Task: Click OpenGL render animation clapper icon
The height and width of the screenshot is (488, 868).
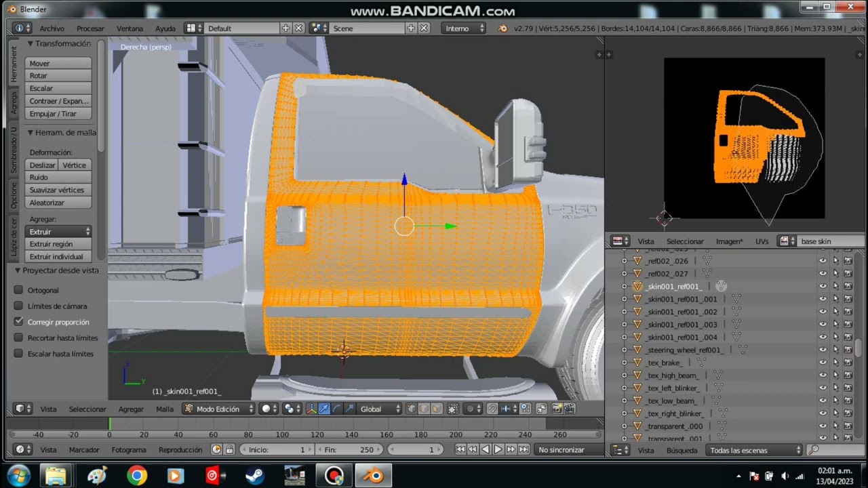Action: tap(570, 409)
